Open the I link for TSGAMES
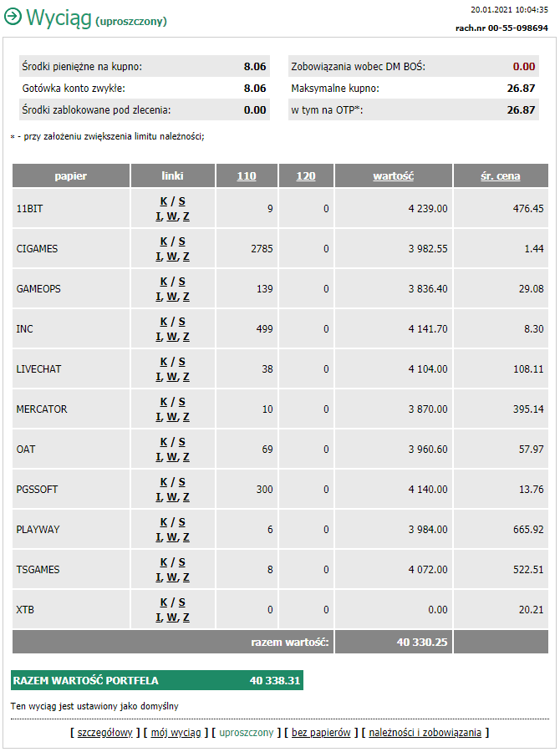Screen dimensions: 560x752 coord(158,578)
